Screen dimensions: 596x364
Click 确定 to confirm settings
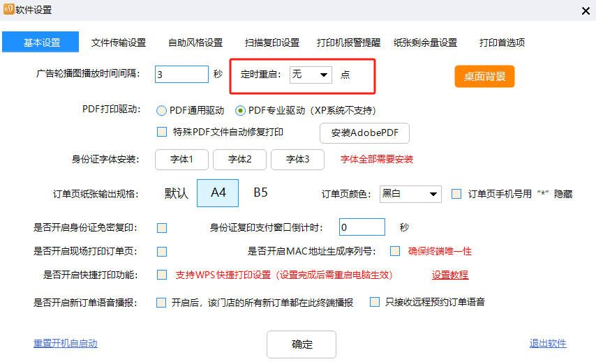(x=301, y=344)
